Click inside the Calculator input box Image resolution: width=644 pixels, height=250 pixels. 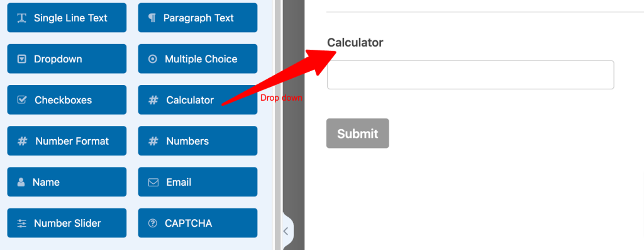pos(470,75)
